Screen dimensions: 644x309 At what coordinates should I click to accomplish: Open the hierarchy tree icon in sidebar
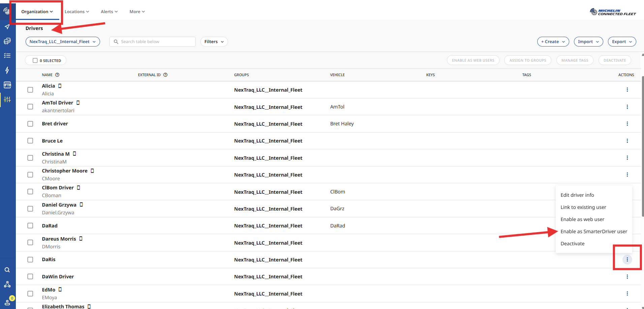(7, 284)
